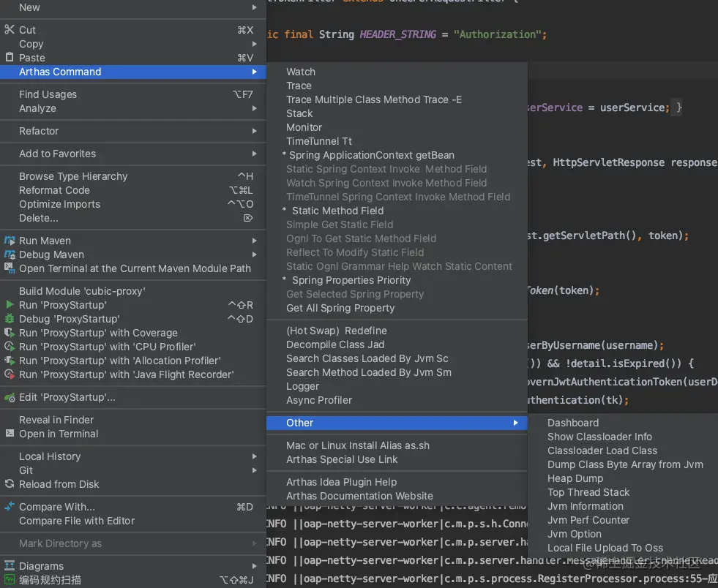This screenshot has width=718, height=588.
Task: Click the Maven terminal icon
Action: click(x=10, y=268)
